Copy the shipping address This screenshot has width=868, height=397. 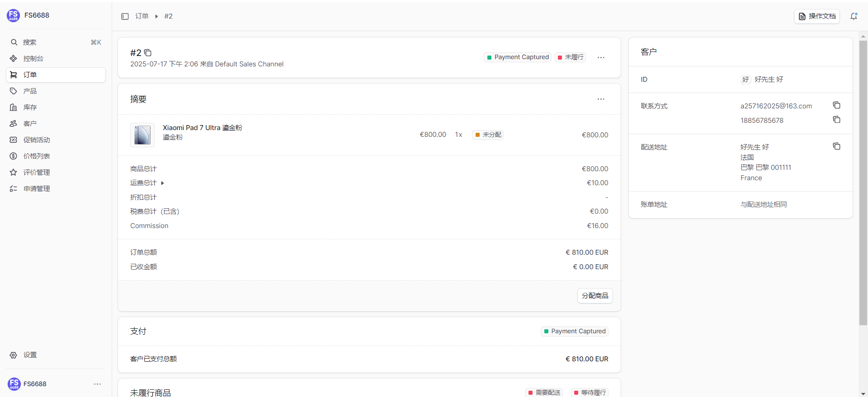tap(836, 146)
